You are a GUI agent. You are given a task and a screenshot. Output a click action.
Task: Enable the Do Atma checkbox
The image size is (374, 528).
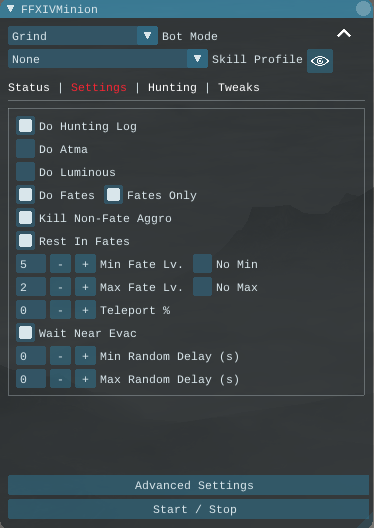(26, 149)
